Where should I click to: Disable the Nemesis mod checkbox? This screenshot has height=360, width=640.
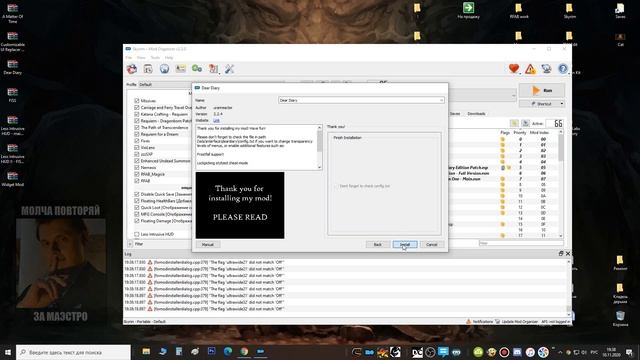(137, 167)
